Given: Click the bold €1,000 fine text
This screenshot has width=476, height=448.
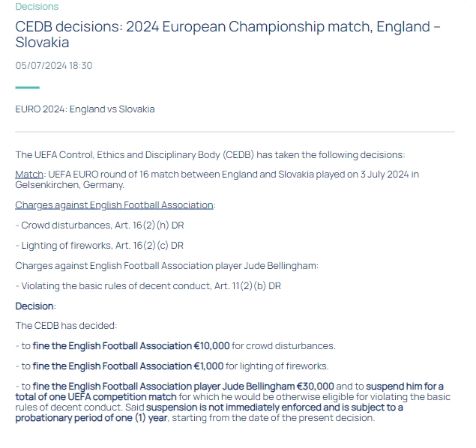Looking at the screenshot, I should [127, 366].
